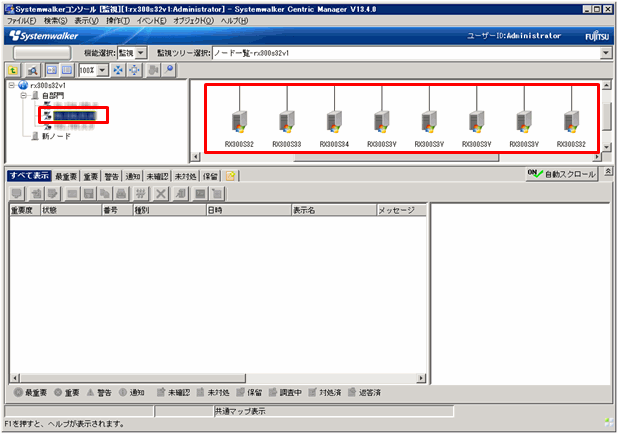This screenshot has height=434, width=618.
Task: Click the blue pin search icon
Action: (x=169, y=71)
